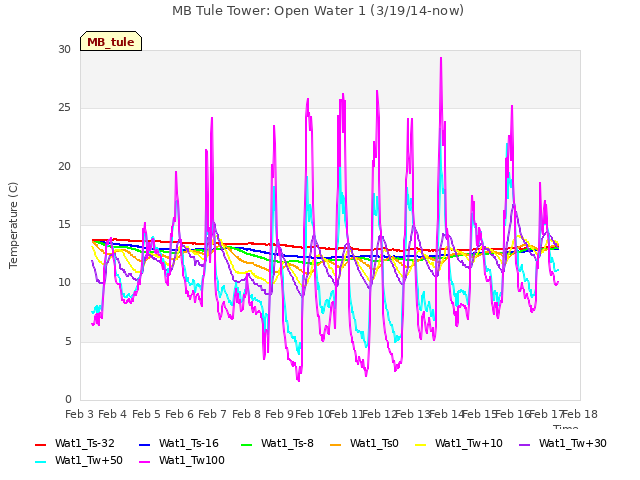Click the 25 y-axis tick label
Viewport: 640px width, 480px height.
tap(64, 108)
